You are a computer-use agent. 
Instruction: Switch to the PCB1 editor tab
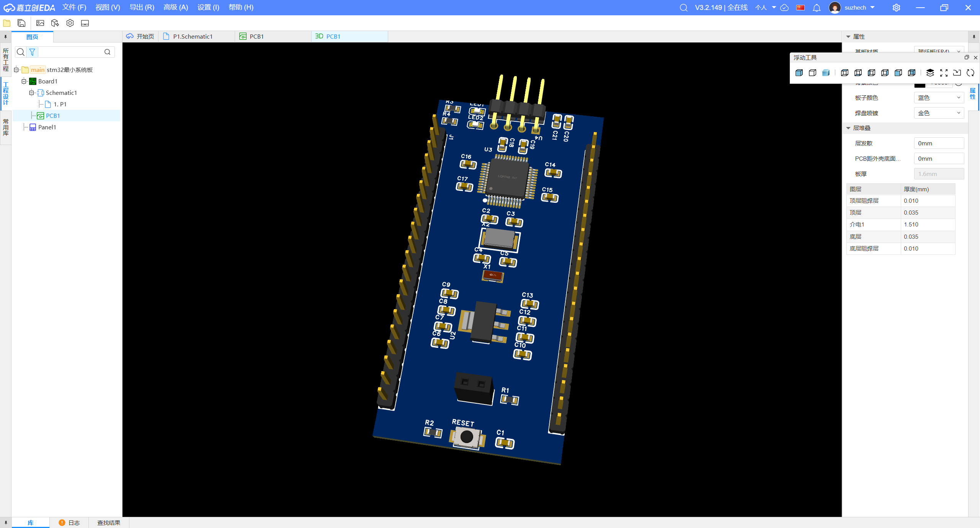click(273, 36)
